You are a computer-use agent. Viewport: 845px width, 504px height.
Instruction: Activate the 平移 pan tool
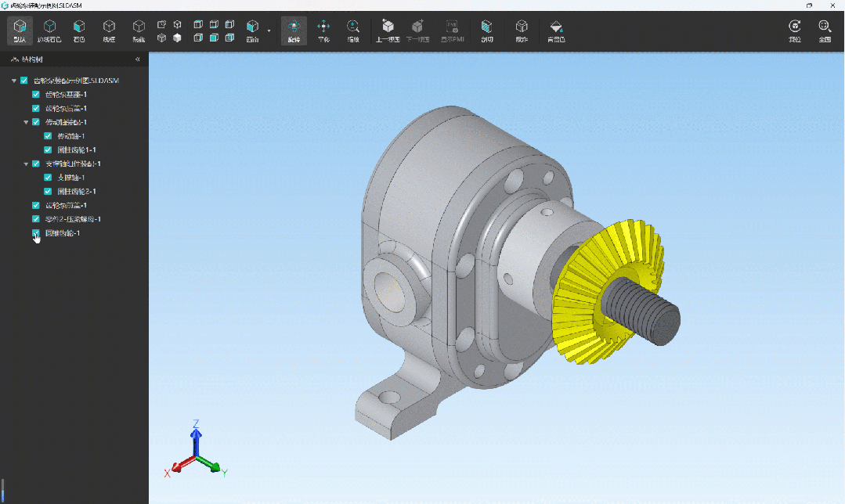[323, 30]
